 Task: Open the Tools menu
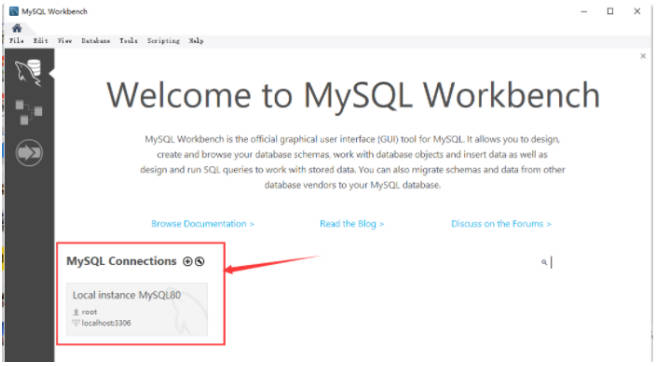(128, 41)
